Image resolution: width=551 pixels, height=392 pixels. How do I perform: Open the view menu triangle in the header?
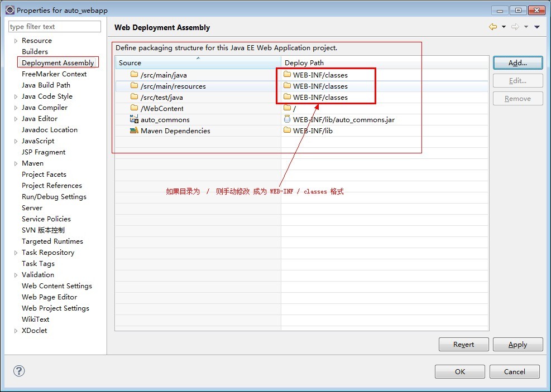[x=537, y=27]
